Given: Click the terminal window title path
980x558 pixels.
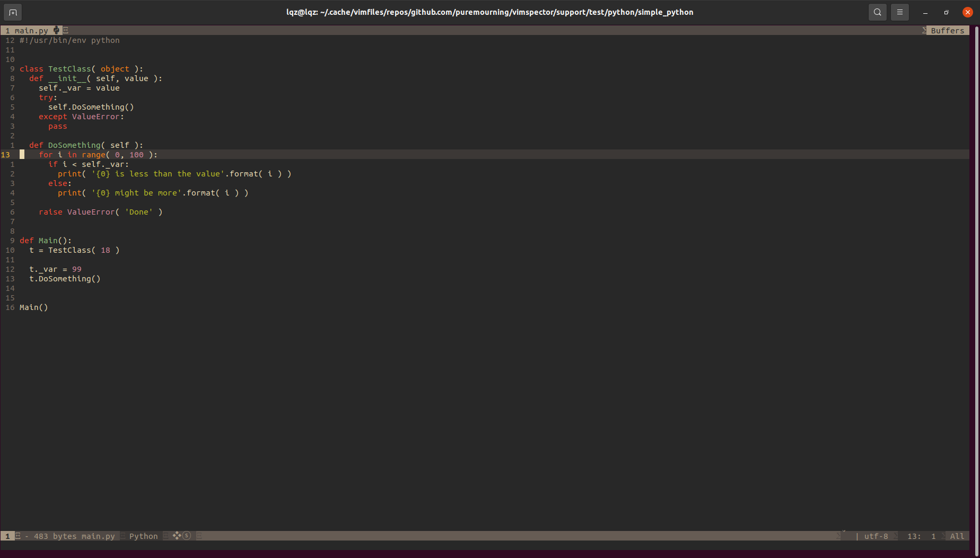Looking at the screenshot, I should 489,12.
